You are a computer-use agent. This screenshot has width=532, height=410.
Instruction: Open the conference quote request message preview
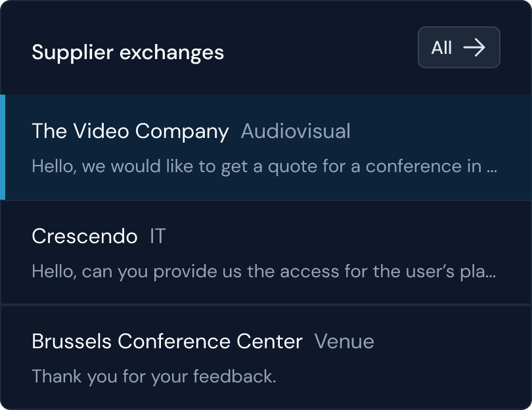(x=256, y=166)
